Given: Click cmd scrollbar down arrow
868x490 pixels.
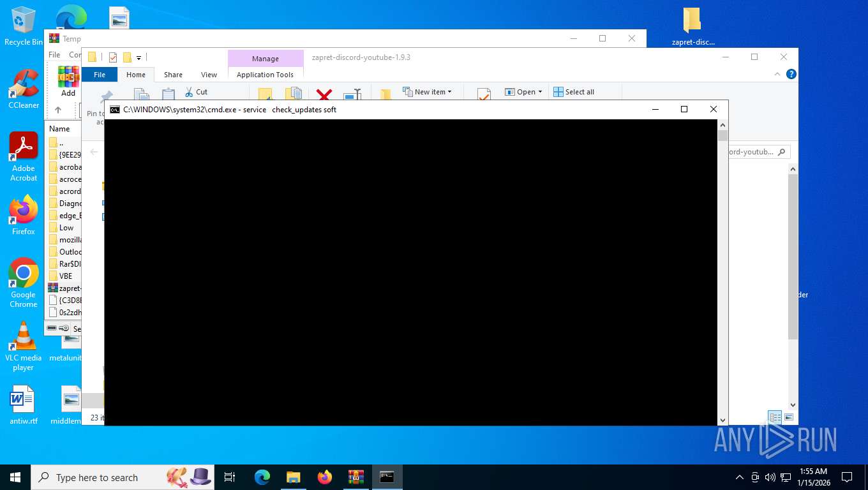Looking at the screenshot, I should point(722,420).
